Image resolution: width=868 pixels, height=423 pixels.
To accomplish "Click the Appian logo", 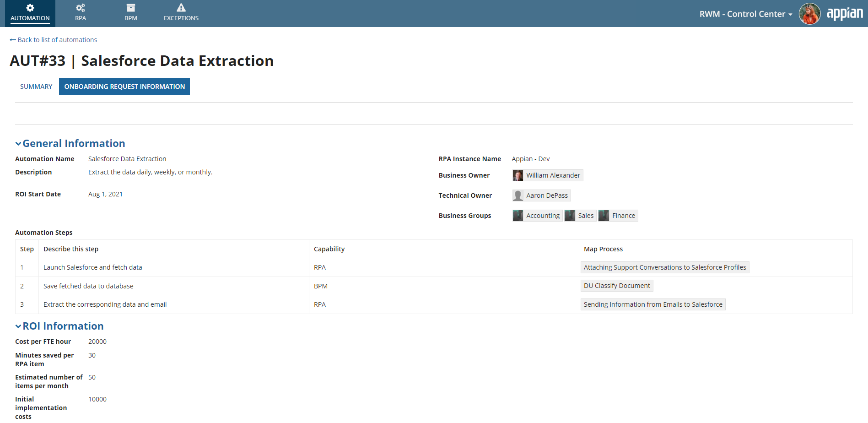I will point(845,14).
